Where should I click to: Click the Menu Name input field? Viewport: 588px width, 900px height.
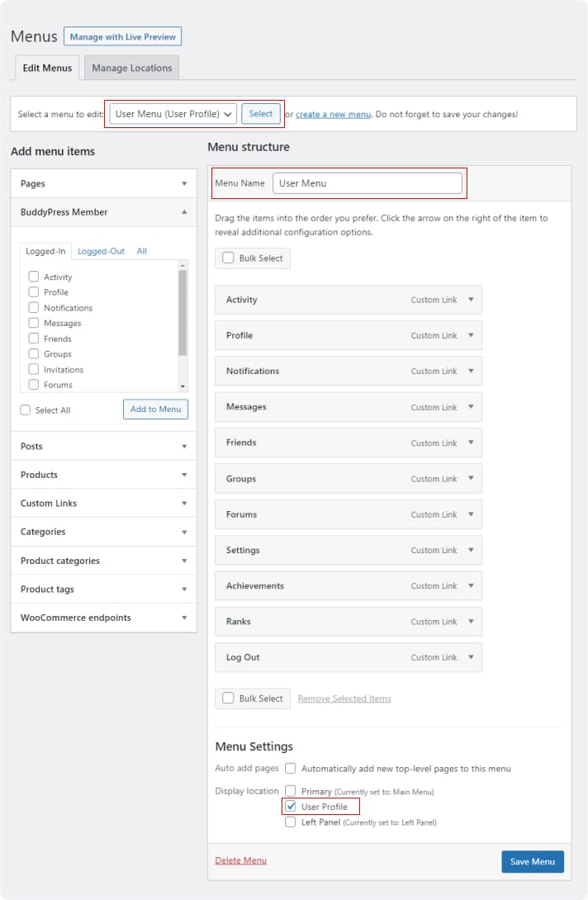pyautogui.click(x=367, y=183)
